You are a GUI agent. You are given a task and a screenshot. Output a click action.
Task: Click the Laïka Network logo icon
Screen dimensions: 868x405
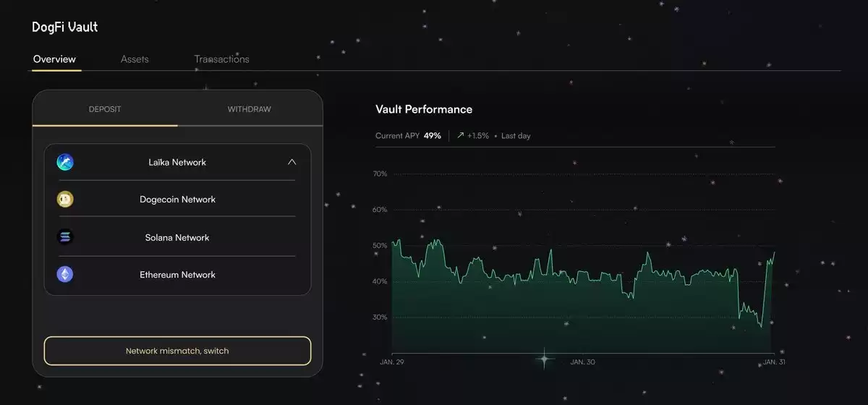[x=66, y=162]
